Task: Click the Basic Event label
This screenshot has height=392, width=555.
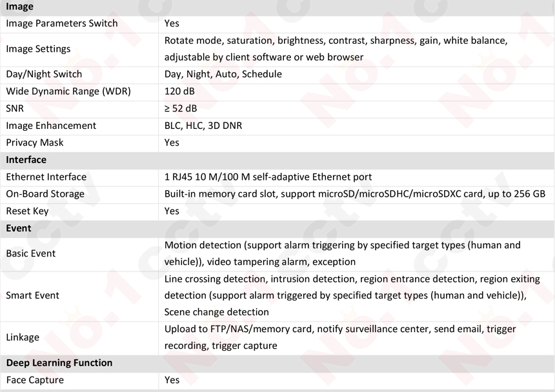Action: tap(31, 253)
